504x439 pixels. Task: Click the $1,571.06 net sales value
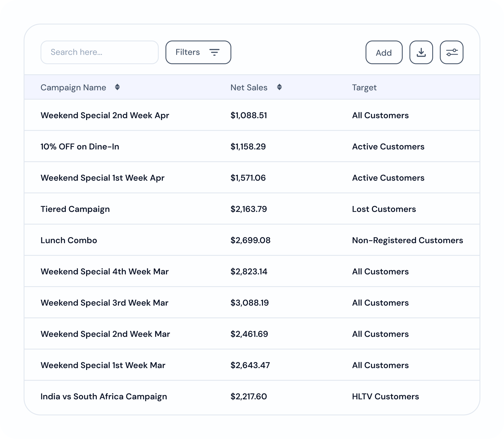[248, 178]
